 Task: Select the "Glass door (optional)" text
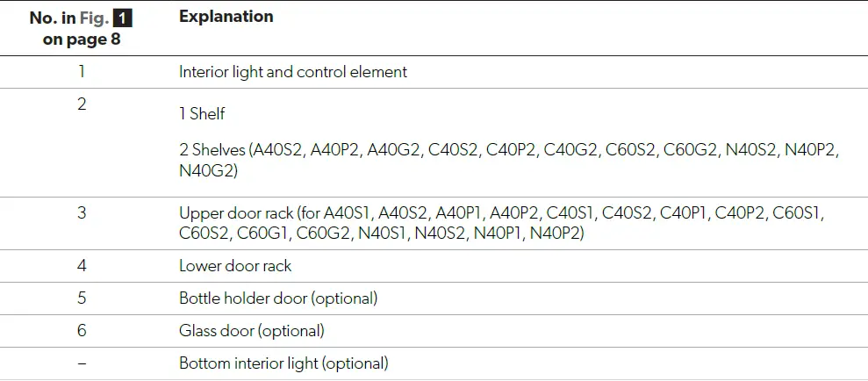coord(252,331)
